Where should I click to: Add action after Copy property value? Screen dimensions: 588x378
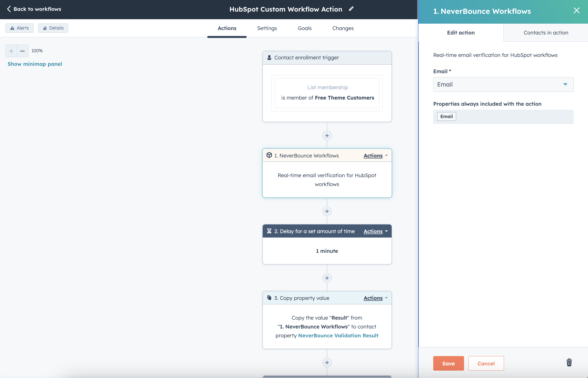click(327, 362)
